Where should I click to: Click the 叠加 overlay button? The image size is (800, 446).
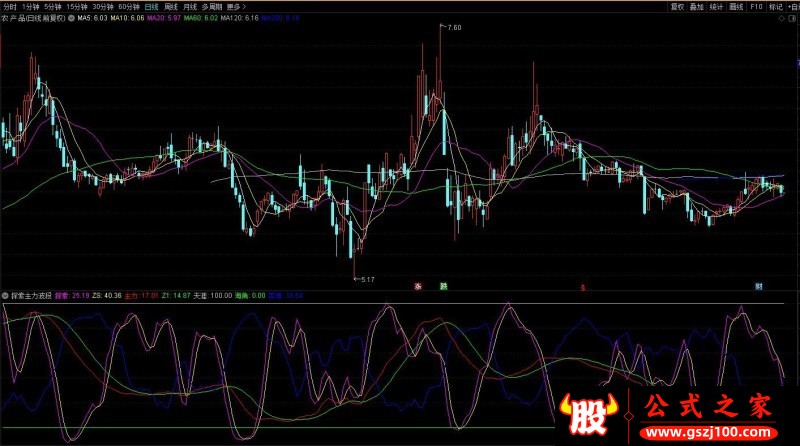click(696, 7)
